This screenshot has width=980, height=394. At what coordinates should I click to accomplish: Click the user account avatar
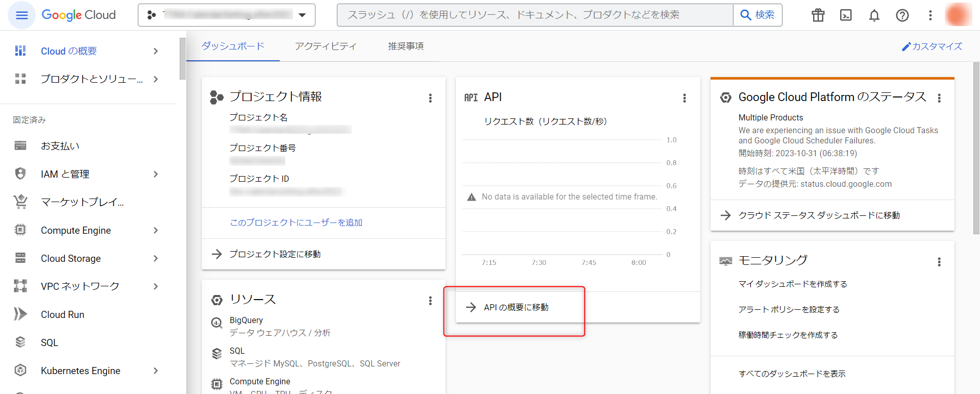(x=957, y=15)
